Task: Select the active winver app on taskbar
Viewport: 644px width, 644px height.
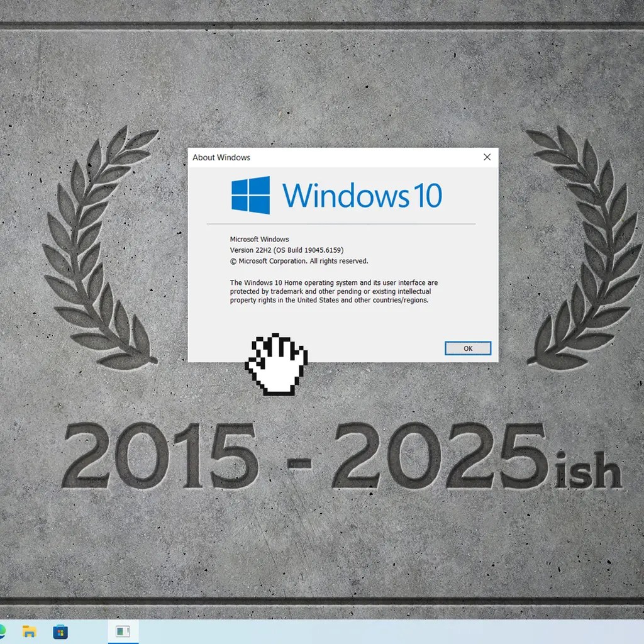Action: [x=123, y=631]
